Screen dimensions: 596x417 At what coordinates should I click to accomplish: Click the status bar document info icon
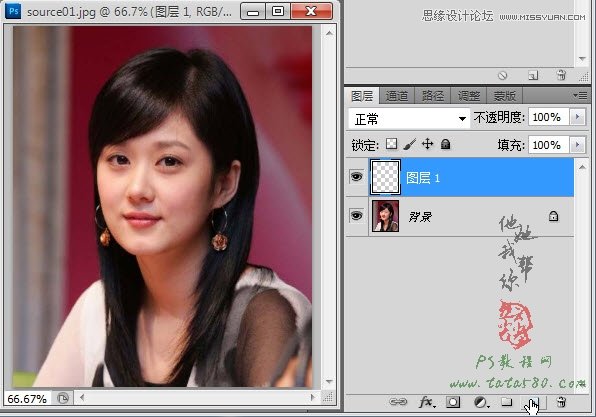(x=63, y=398)
